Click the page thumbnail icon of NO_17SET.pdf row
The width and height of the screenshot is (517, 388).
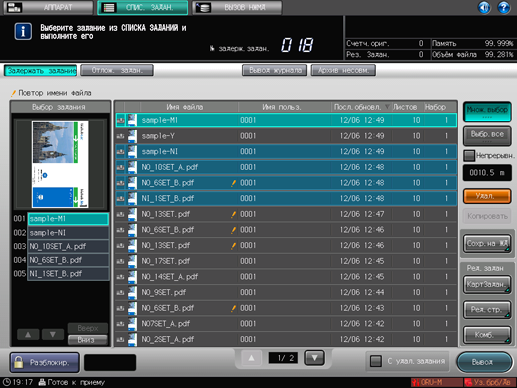[x=132, y=261]
